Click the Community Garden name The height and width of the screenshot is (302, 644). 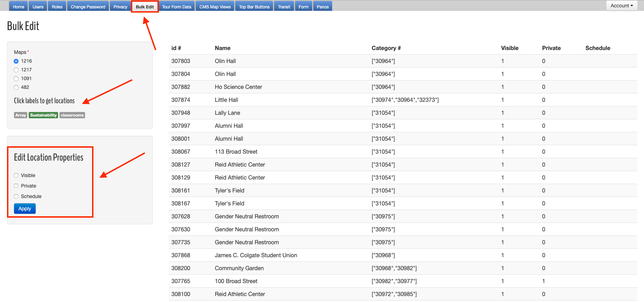tap(239, 268)
